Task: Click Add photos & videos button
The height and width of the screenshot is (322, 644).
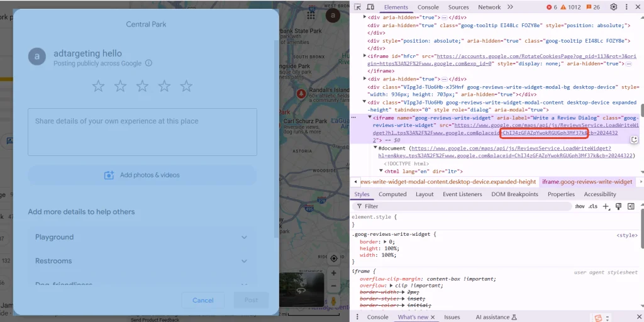Action: coord(142,175)
